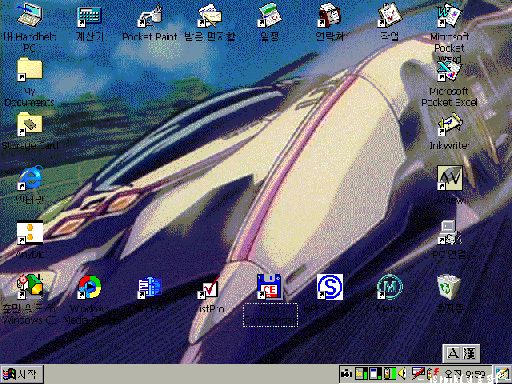Open the 연락처 contacts shortcut
The width and height of the screenshot is (512, 384).
point(330,15)
